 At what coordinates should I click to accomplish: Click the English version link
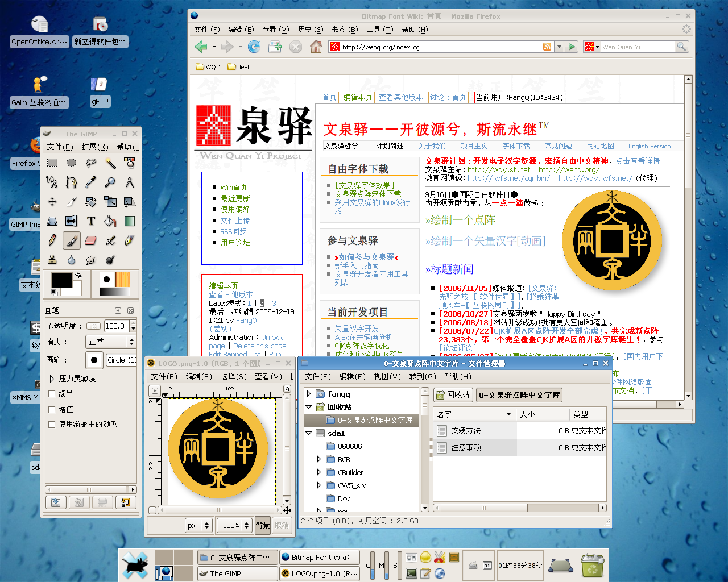click(x=650, y=146)
